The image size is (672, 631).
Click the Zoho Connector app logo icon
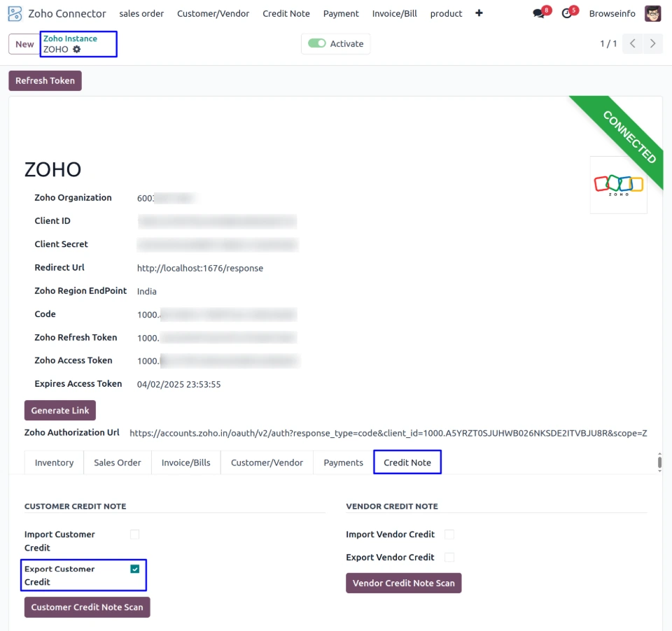pos(15,13)
